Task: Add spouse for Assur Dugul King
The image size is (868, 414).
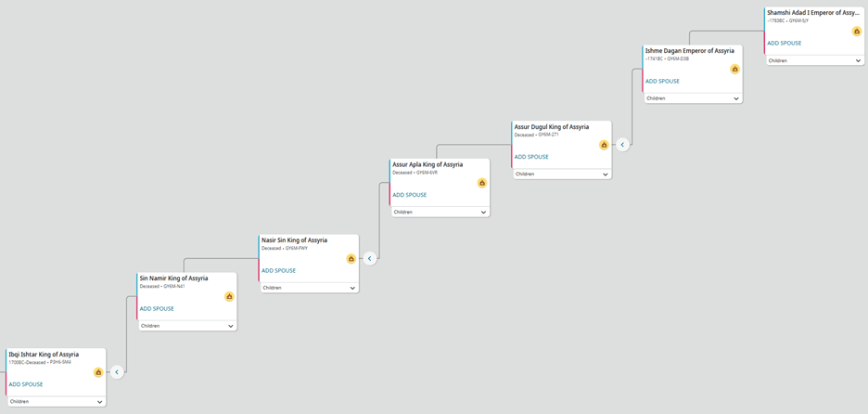Action: tap(531, 157)
